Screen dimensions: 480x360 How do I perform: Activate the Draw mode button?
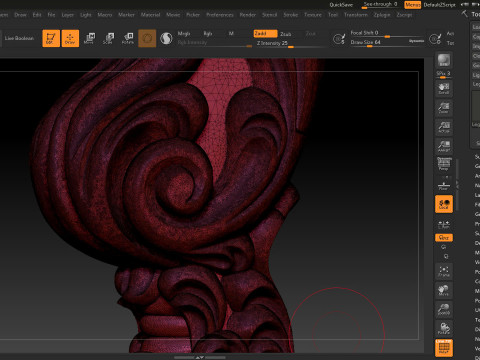70,38
